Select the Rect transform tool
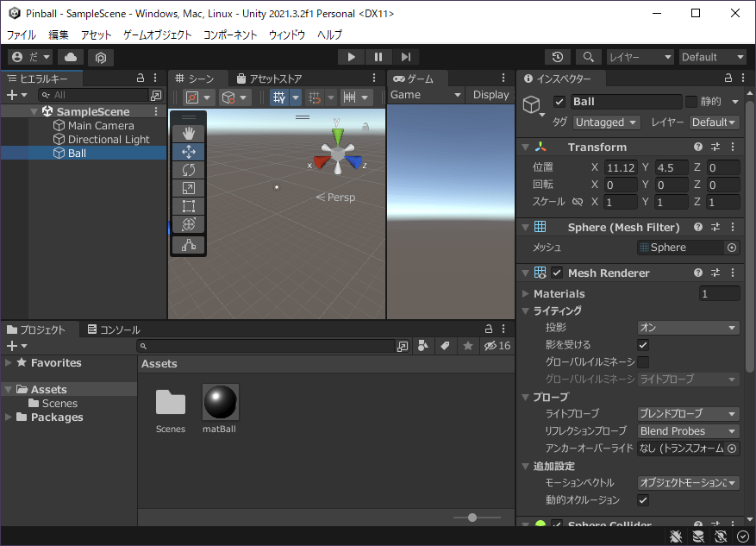 click(x=189, y=206)
